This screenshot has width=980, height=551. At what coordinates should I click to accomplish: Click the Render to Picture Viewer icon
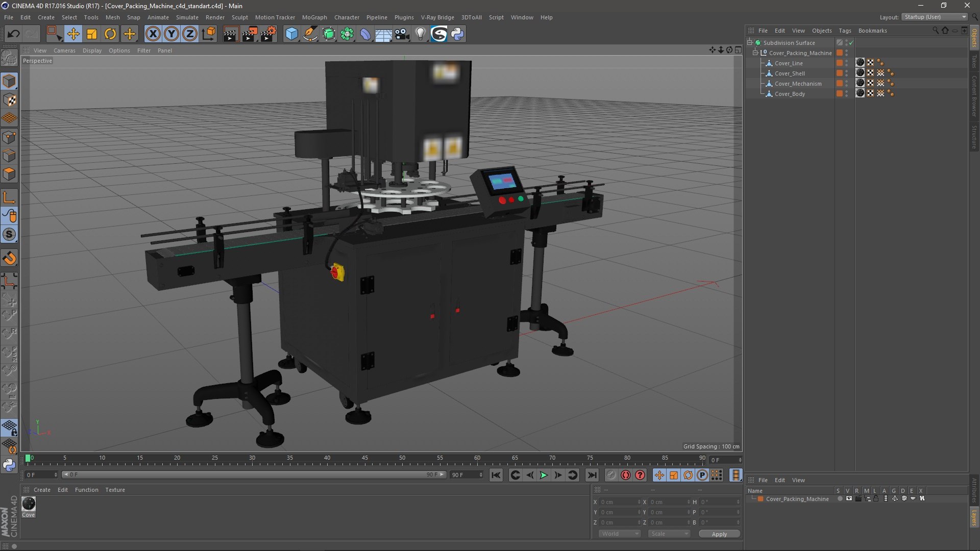pyautogui.click(x=250, y=34)
